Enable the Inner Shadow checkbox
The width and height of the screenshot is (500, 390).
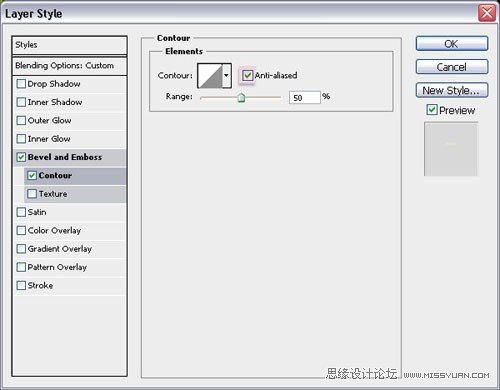click(x=21, y=102)
